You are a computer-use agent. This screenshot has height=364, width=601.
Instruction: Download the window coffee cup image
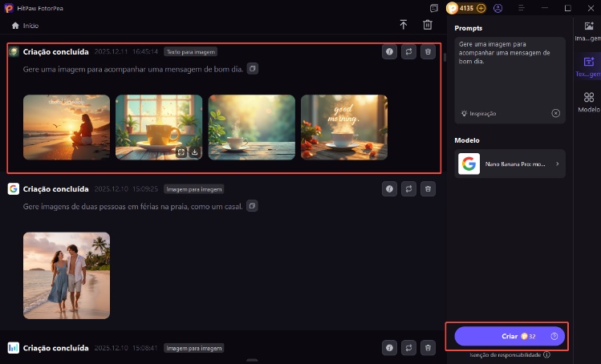coord(194,152)
